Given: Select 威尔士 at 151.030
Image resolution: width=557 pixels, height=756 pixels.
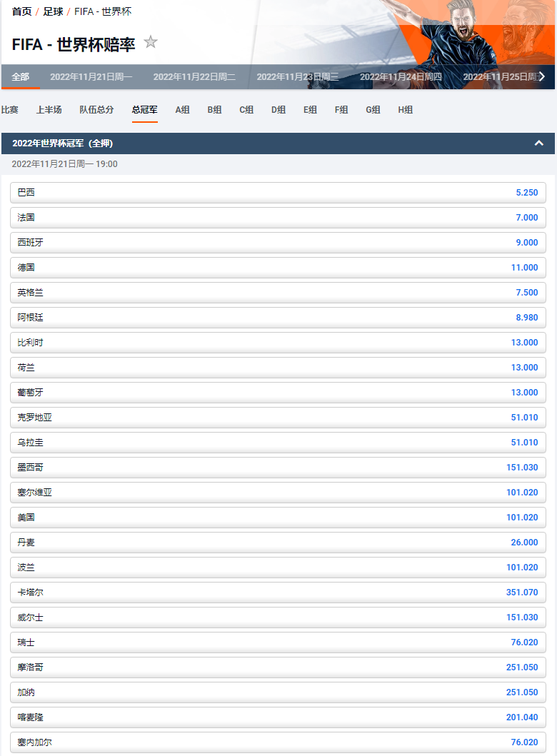Looking at the screenshot, I should point(278,618).
